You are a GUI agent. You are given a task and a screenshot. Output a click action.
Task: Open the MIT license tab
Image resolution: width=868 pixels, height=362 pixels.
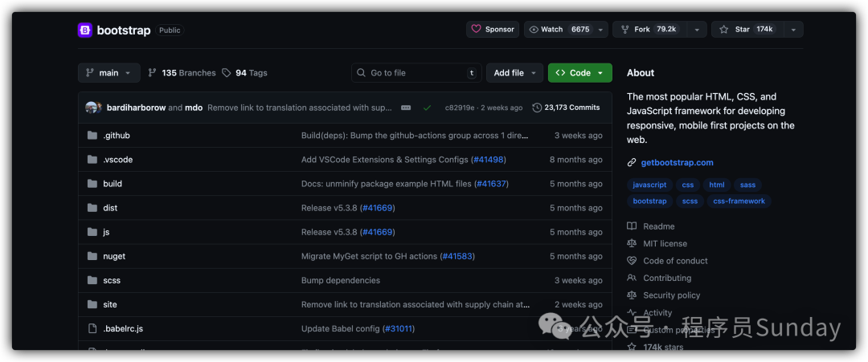tap(665, 244)
